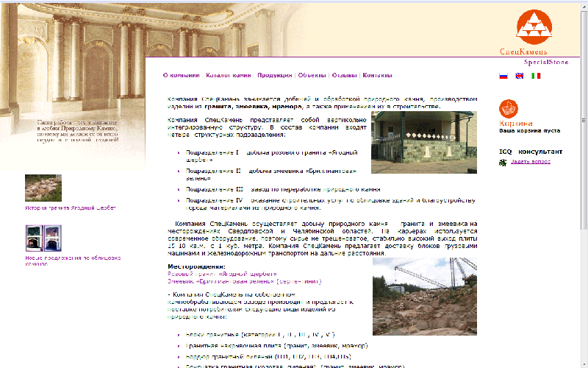Open the Объекты menu item
Screen dimensions: 588x368
point(312,76)
